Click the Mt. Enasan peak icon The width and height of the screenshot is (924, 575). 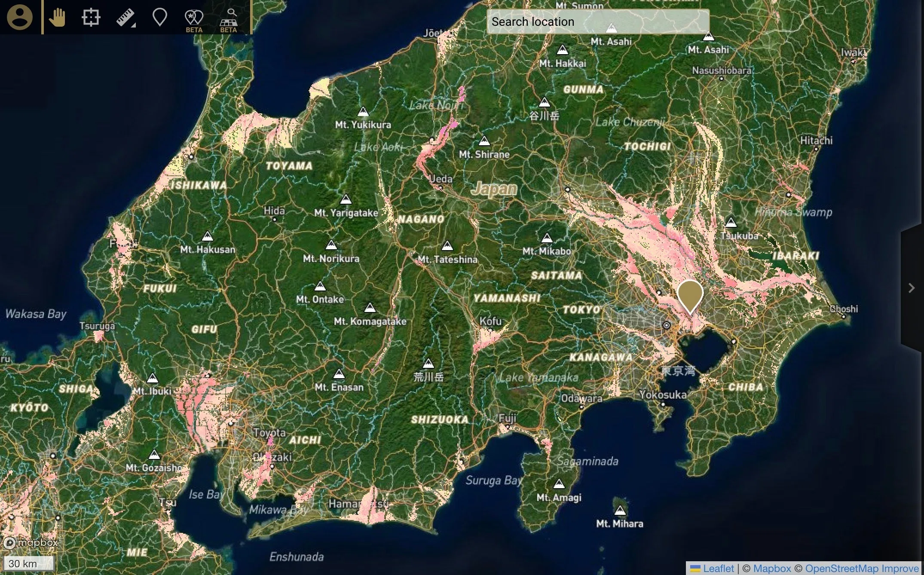click(x=339, y=373)
